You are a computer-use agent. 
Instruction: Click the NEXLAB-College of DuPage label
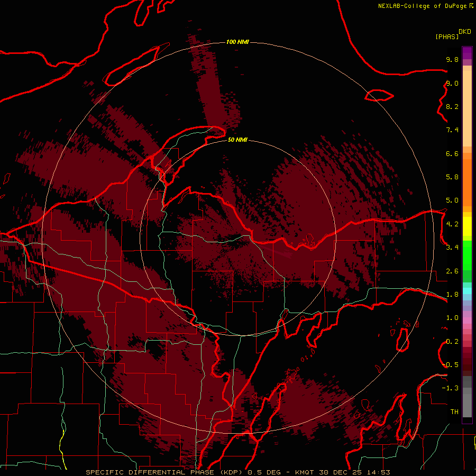pos(422,6)
